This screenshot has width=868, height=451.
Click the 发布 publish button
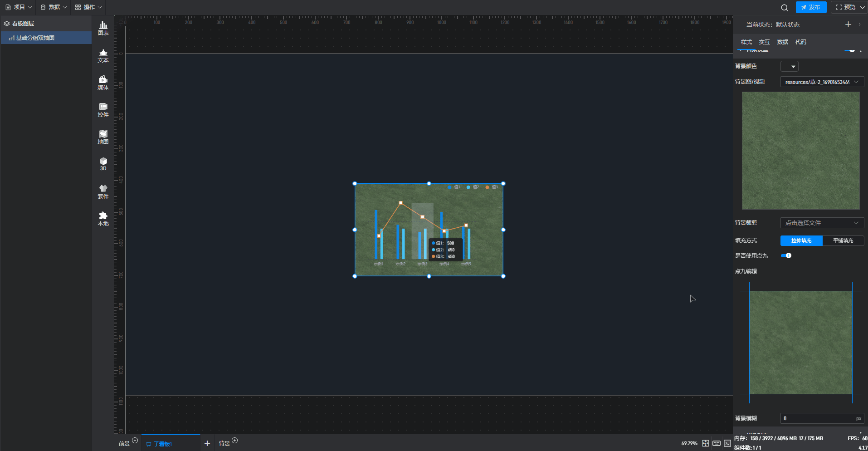[811, 7]
